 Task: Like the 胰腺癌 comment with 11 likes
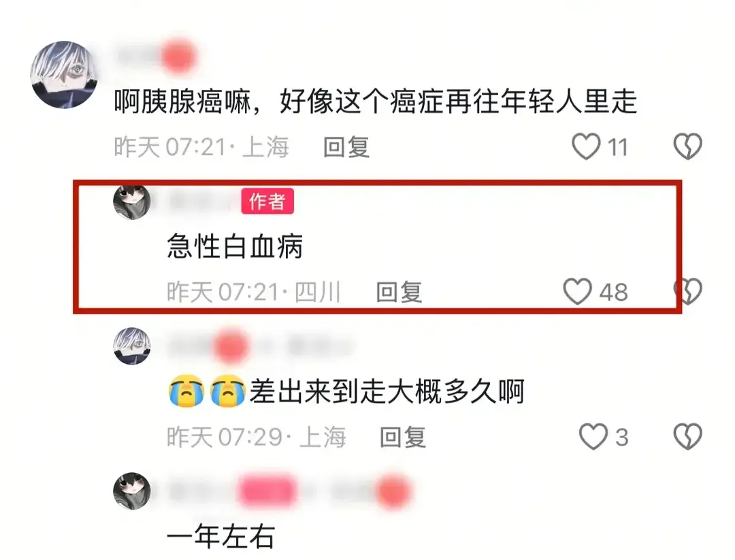[586, 146]
